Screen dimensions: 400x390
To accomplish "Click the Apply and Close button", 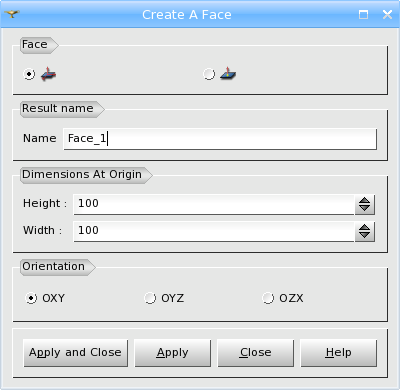I will click(x=76, y=353).
